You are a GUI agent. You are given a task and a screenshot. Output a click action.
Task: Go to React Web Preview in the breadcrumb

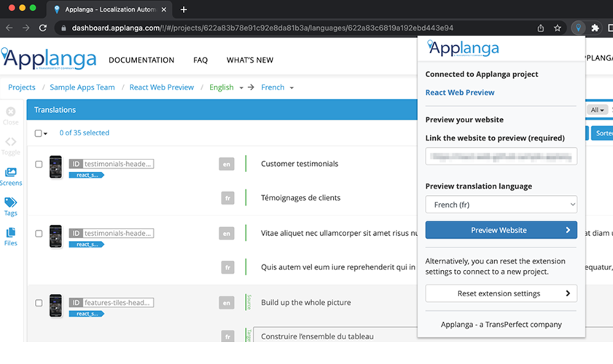coord(162,87)
